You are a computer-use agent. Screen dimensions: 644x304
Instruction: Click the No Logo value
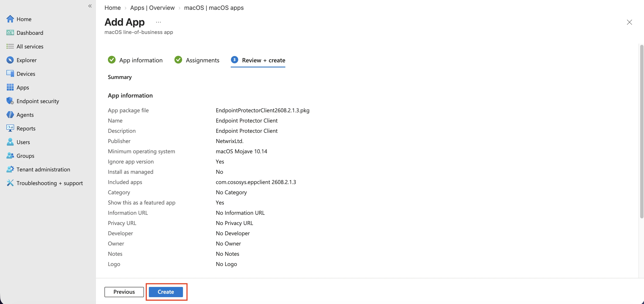(226, 264)
